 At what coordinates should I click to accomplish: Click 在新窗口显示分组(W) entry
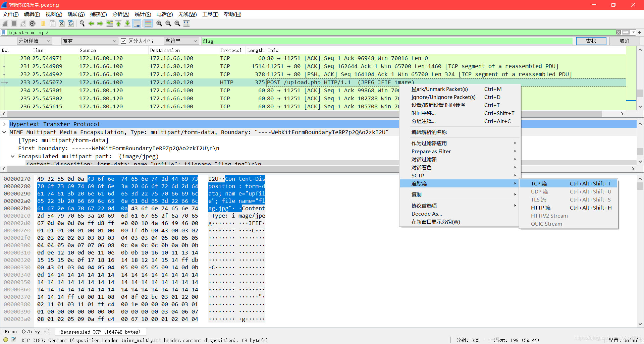[460, 222]
